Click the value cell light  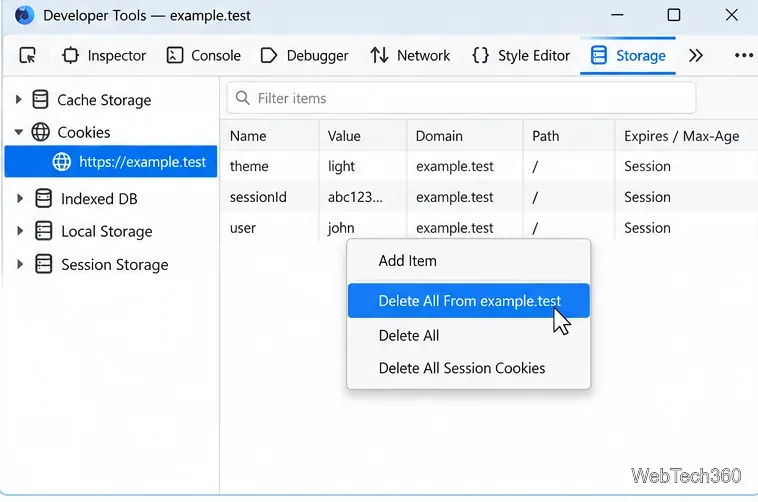[x=341, y=166]
